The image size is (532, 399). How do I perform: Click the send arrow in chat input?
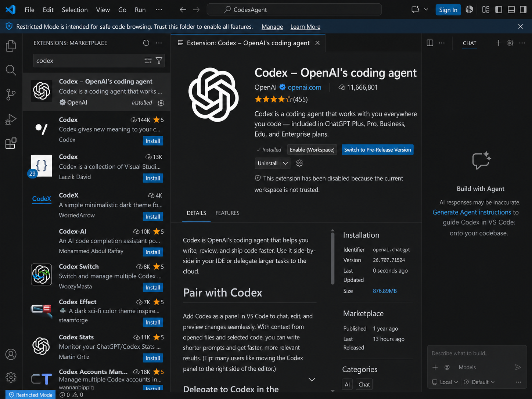518,367
